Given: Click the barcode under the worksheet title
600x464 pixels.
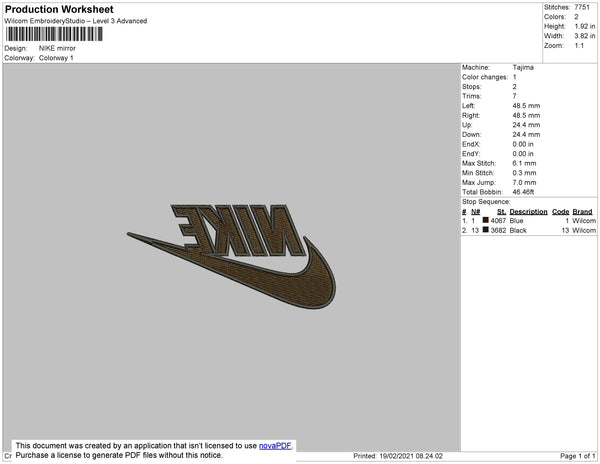Looking at the screenshot, I should 54,34.
